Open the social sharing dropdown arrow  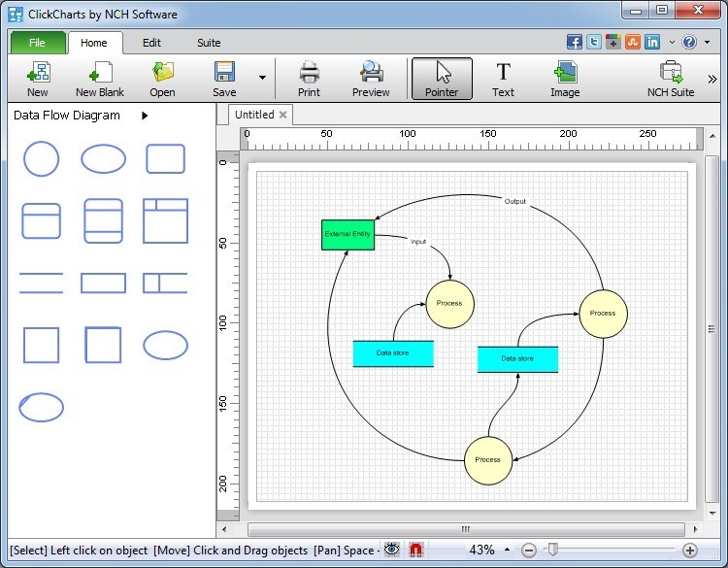672,43
